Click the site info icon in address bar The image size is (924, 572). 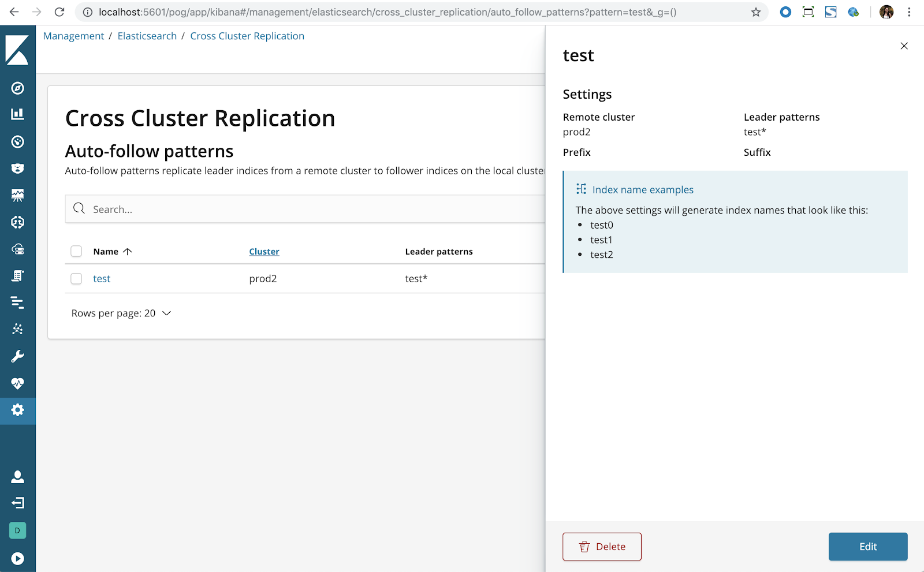pos(88,12)
